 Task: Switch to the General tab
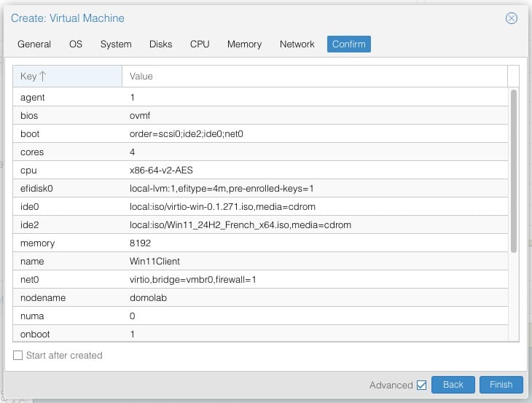pyautogui.click(x=34, y=44)
